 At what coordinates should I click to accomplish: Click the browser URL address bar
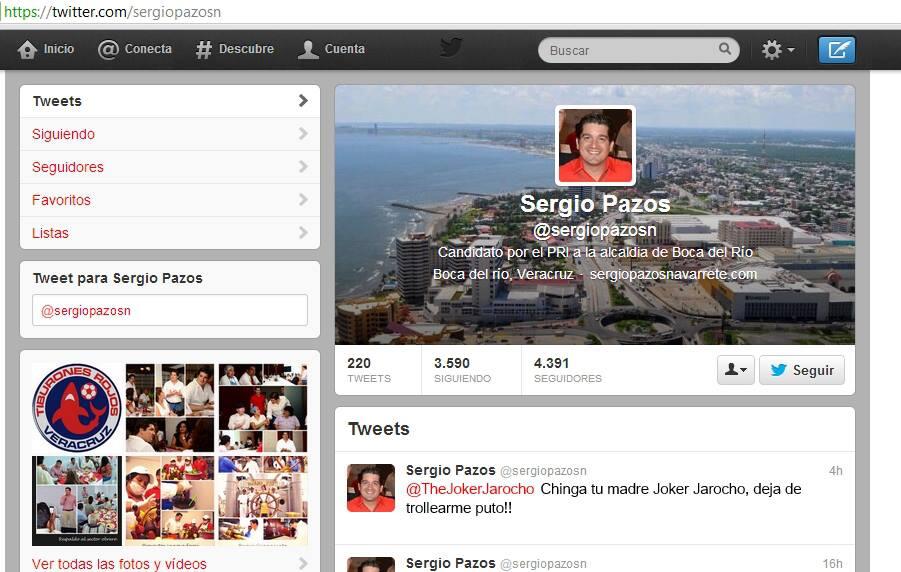(x=450, y=12)
